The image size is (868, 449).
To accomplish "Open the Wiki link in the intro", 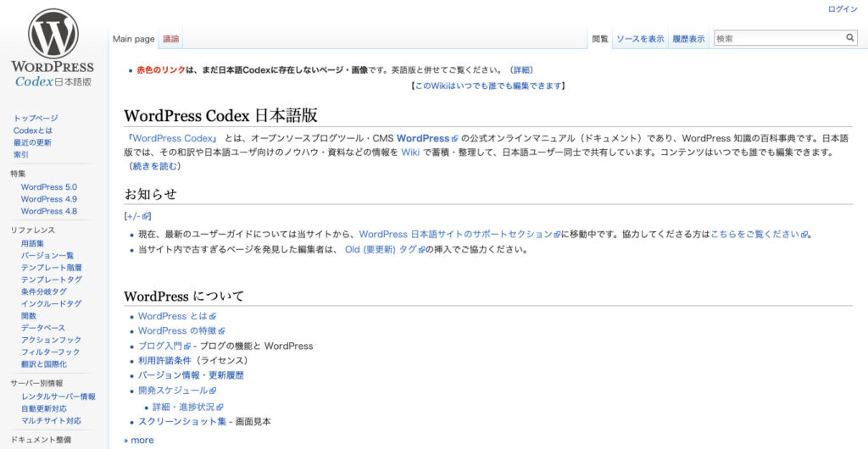I will coord(410,152).
